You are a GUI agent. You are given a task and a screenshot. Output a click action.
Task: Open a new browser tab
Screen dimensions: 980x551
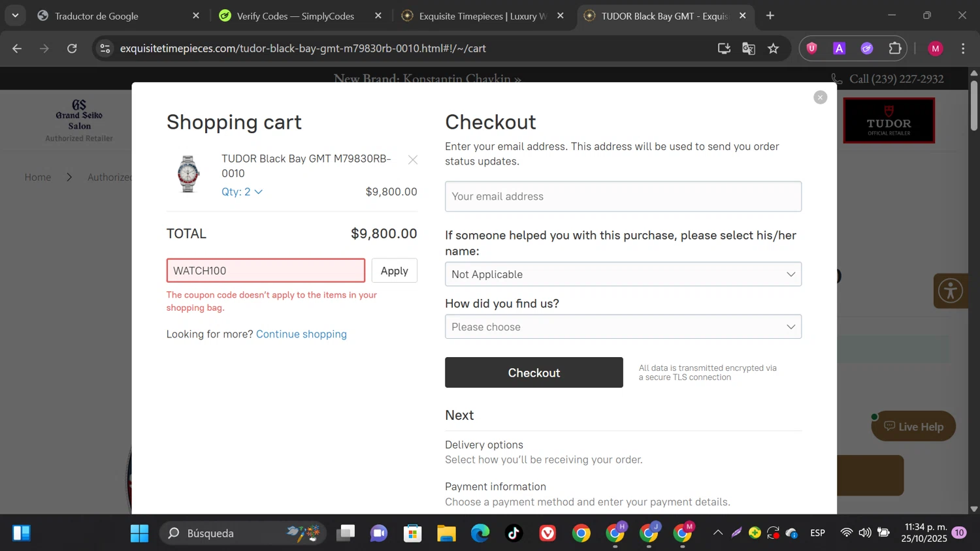click(x=770, y=16)
